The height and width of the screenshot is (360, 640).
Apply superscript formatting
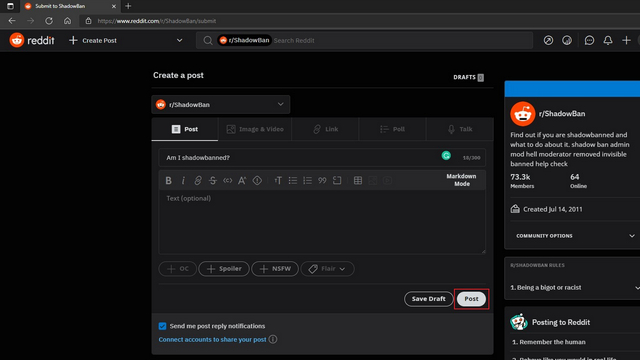(x=242, y=180)
